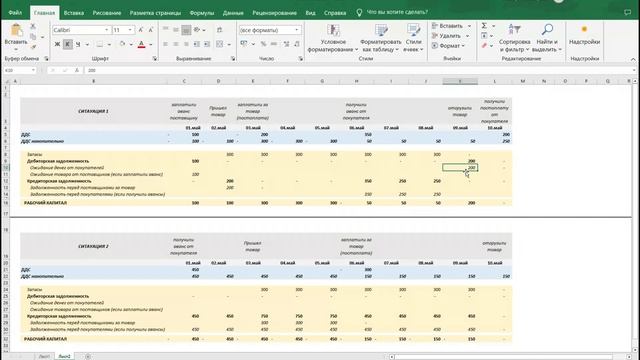Apply the comma style (000) icon

(x=273, y=44)
